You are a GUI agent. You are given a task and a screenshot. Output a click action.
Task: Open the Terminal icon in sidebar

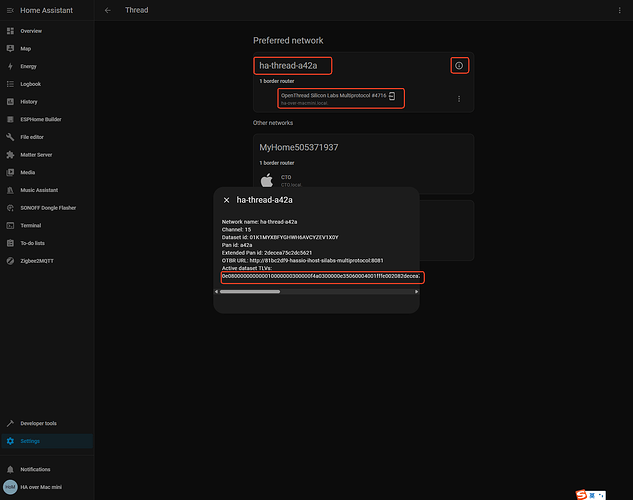point(10,226)
